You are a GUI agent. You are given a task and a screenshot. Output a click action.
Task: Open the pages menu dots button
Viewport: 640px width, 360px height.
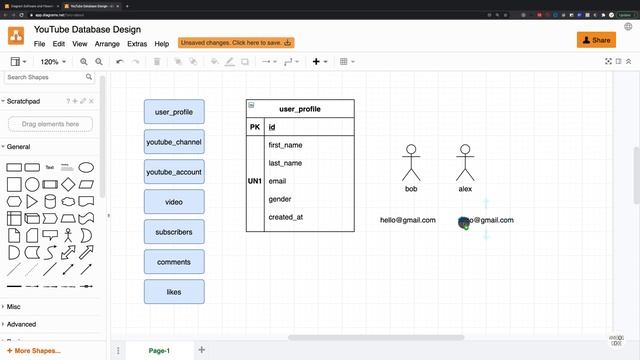tap(118, 351)
